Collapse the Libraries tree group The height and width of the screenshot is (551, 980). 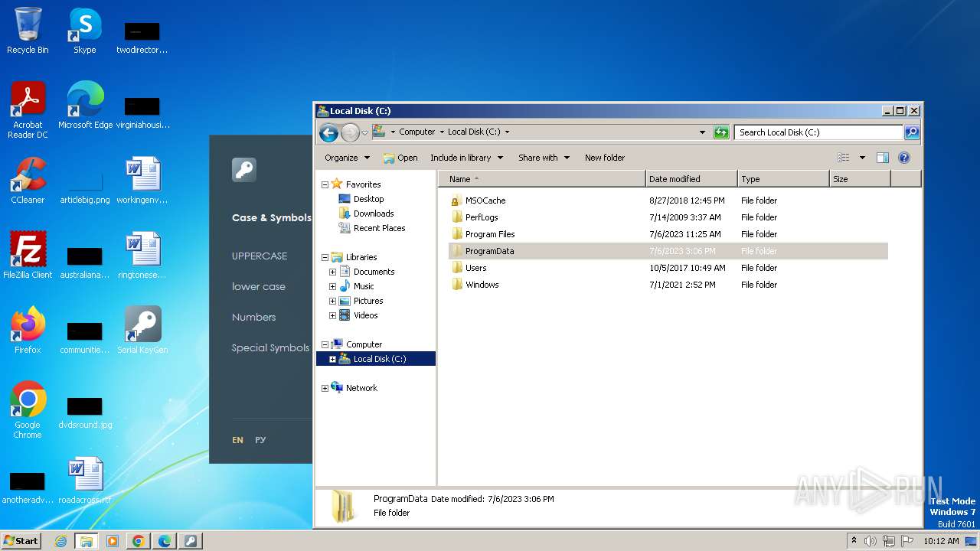coord(325,258)
